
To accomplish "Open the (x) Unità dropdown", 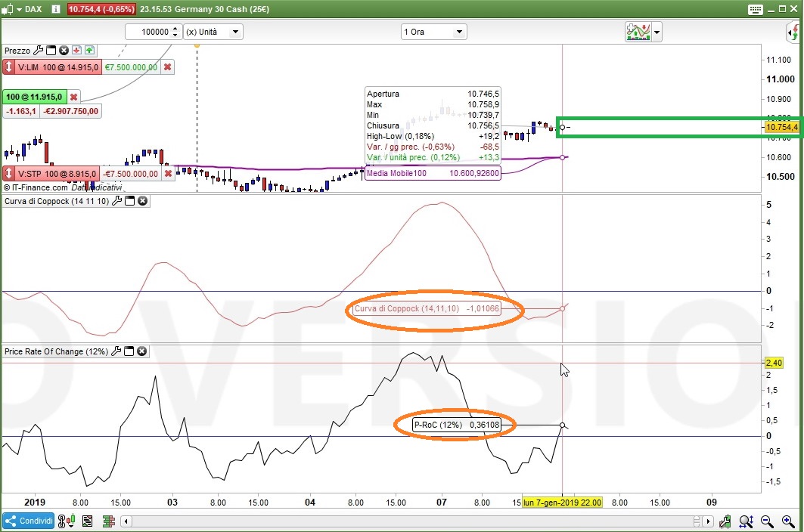I will (x=213, y=32).
